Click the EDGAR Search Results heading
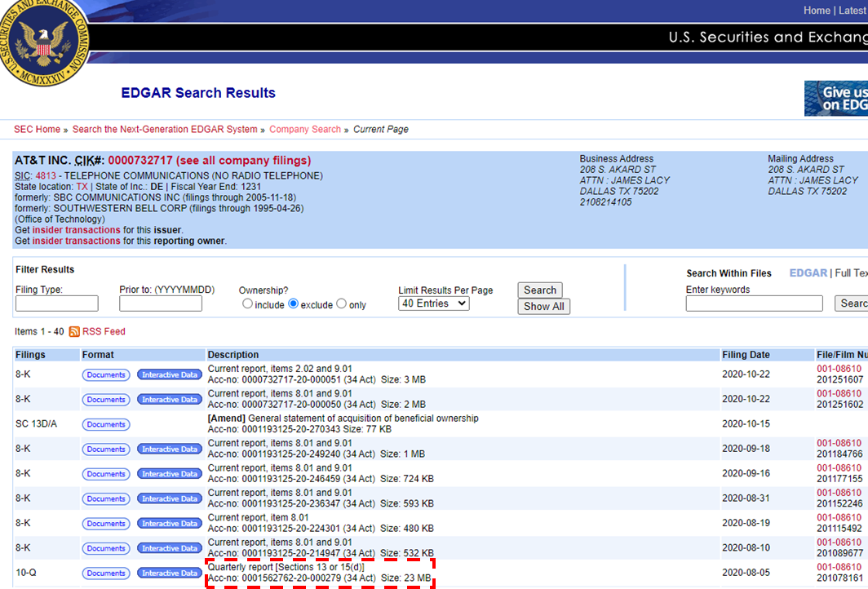Viewport: 868px width, 589px height. pos(198,93)
